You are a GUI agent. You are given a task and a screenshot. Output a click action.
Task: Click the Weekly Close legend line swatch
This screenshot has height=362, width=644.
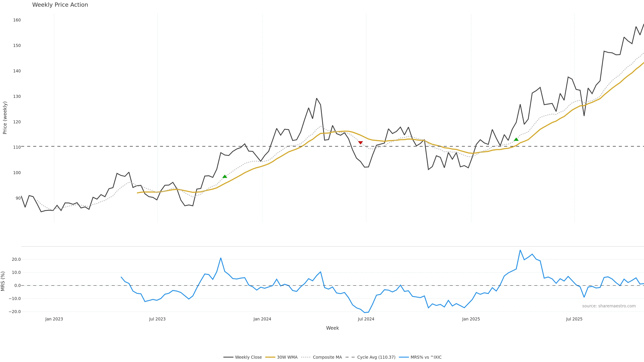point(228,357)
